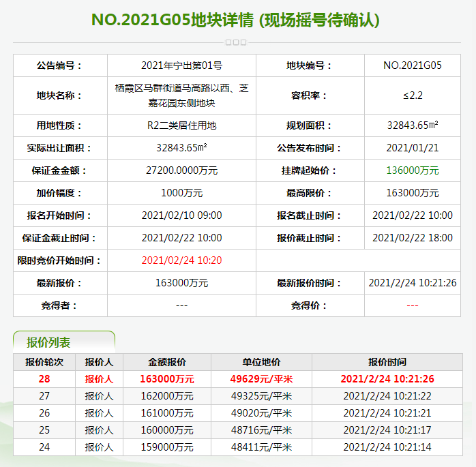Click the 报价人 column header
The width and height of the screenshot is (476, 467).
point(99,362)
